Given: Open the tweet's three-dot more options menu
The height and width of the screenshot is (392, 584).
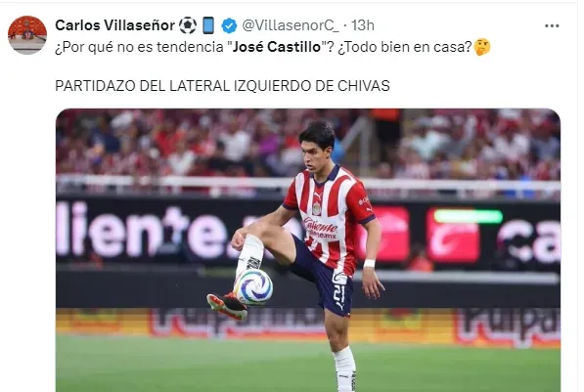Looking at the screenshot, I should (x=552, y=25).
